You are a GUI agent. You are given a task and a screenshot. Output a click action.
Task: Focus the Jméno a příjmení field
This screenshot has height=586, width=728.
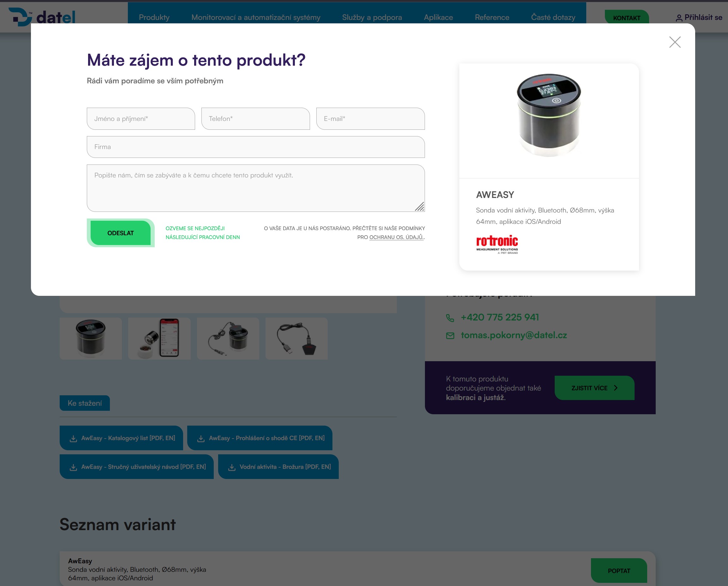coord(141,119)
